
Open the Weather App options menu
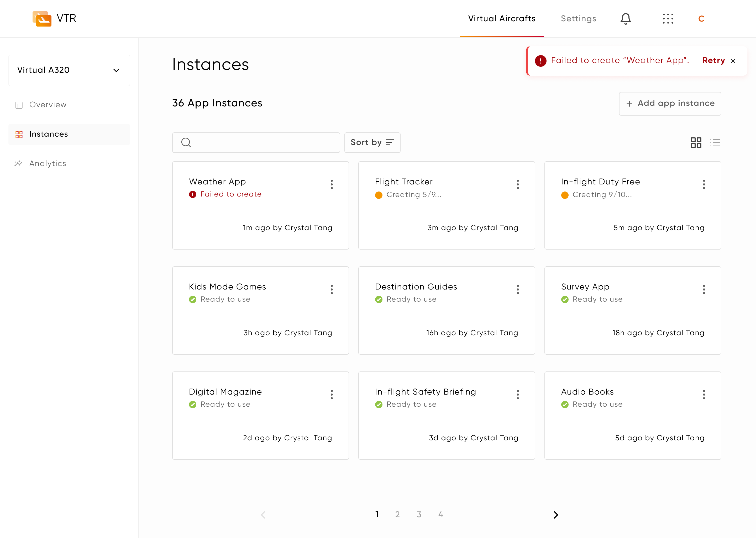coord(332,184)
